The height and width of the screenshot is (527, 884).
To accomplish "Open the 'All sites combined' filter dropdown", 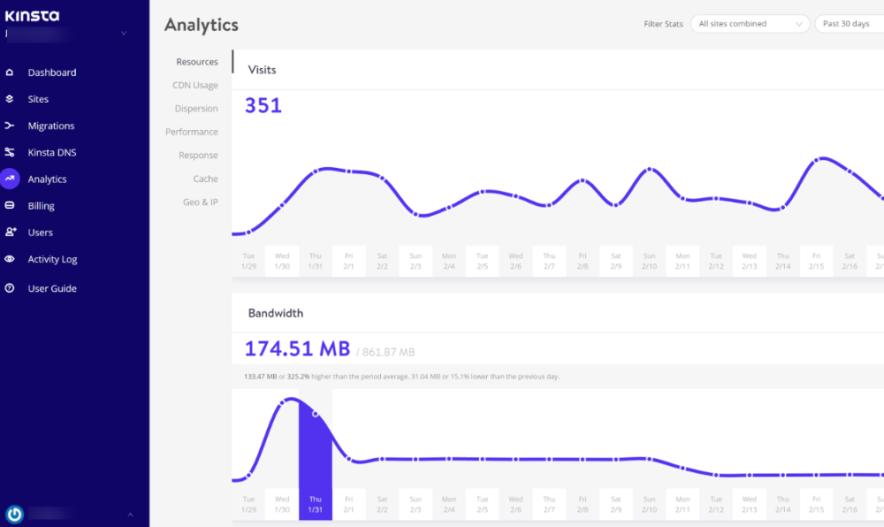I will (749, 24).
